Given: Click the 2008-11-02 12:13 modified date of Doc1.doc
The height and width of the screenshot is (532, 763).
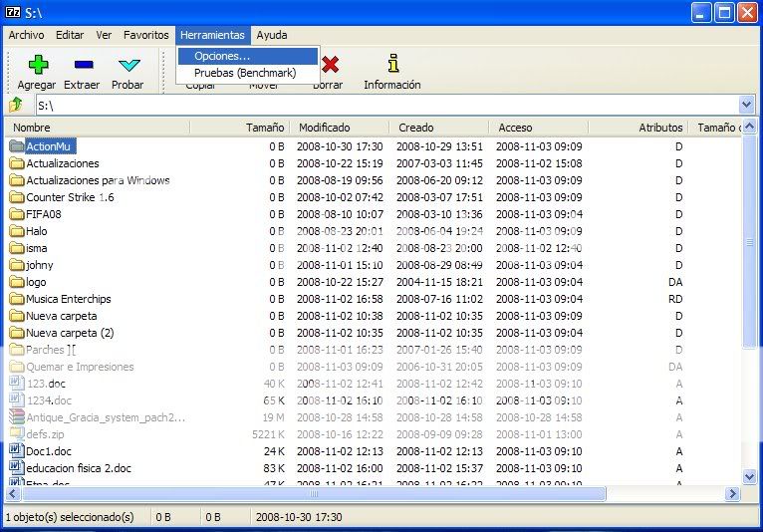Looking at the screenshot, I should coord(340,451).
